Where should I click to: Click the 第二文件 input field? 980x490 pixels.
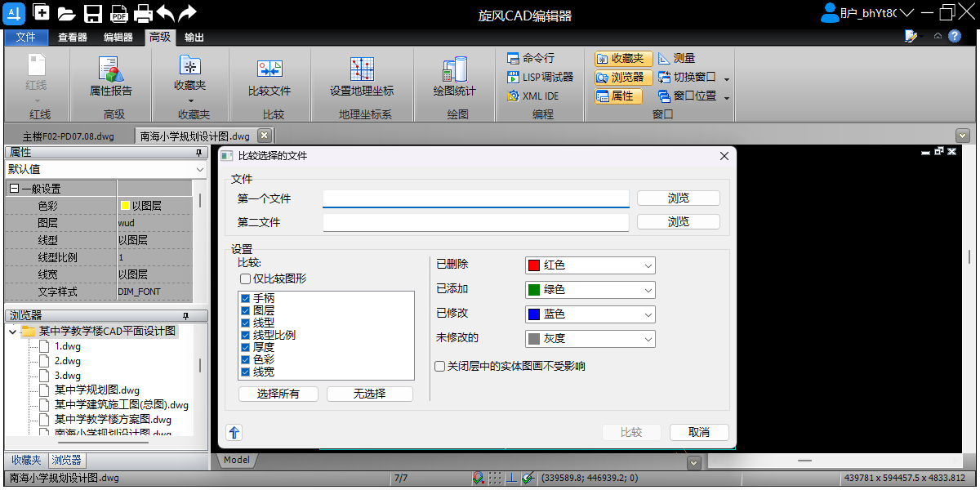(476, 222)
